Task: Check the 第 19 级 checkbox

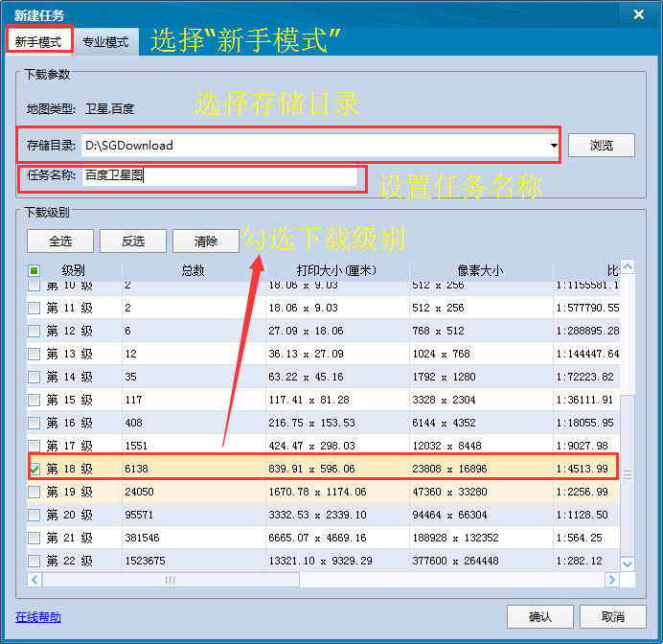Action: pos(35,493)
